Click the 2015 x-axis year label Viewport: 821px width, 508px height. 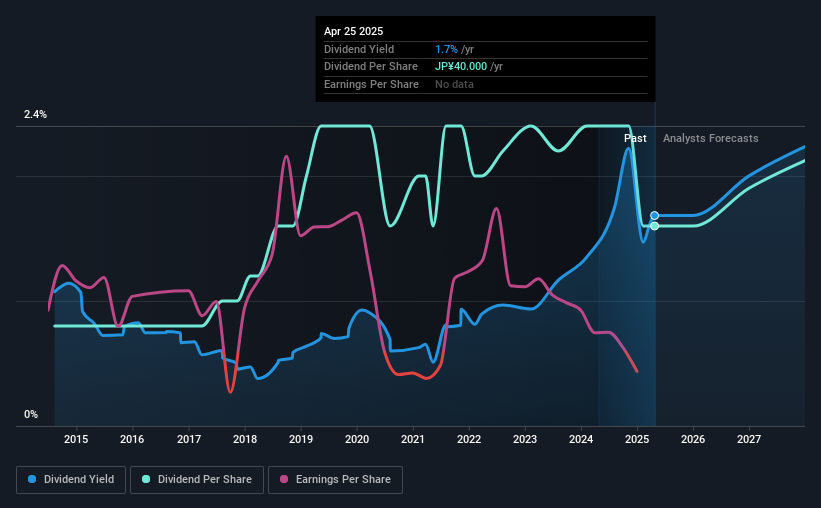76,439
